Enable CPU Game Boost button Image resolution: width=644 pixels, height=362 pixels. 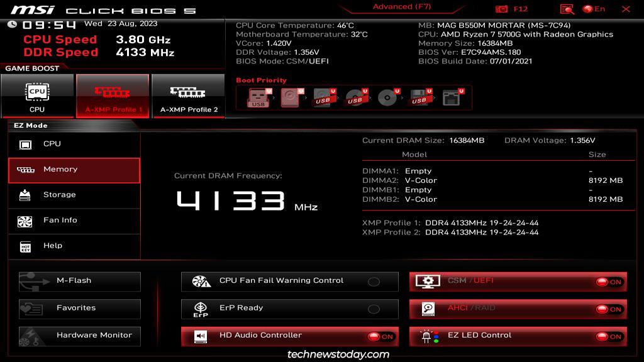coord(37,96)
